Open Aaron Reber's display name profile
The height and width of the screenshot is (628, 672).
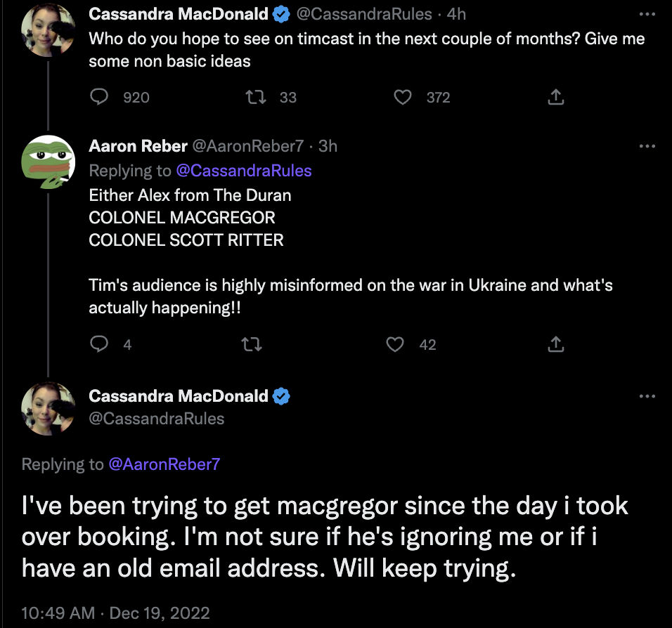(x=138, y=146)
